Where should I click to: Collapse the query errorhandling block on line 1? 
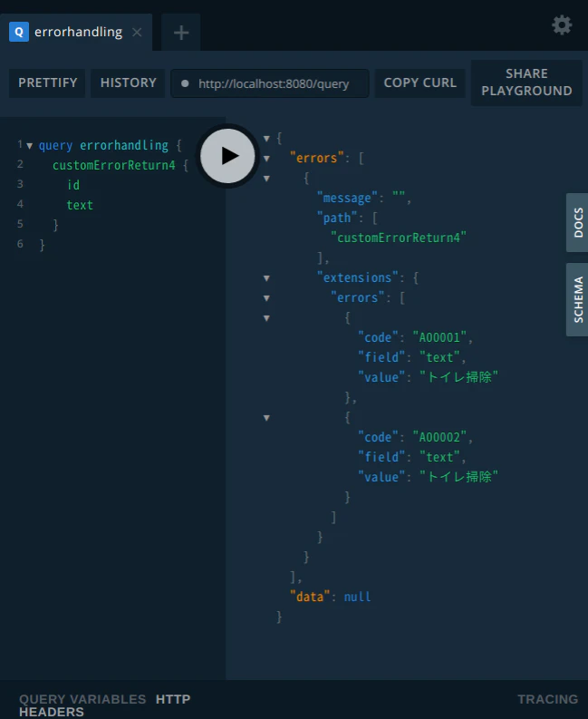click(x=29, y=146)
